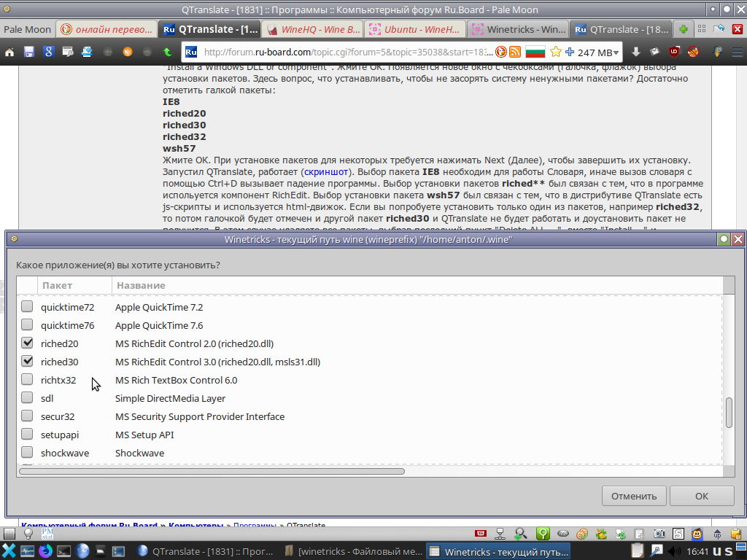This screenshot has height=560, width=747.
Task: Click the green reload arrow in Pale Moon
Action: (167, 52)
